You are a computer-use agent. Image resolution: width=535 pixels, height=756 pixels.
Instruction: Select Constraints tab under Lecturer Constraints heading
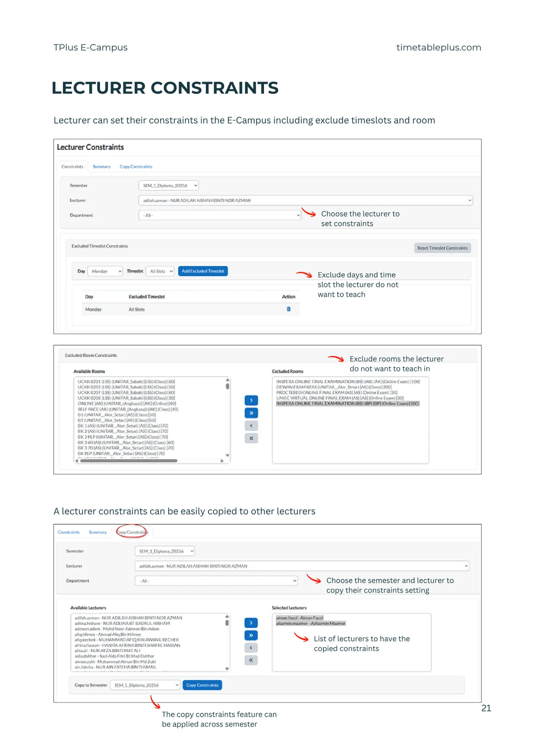pos(72,167)
